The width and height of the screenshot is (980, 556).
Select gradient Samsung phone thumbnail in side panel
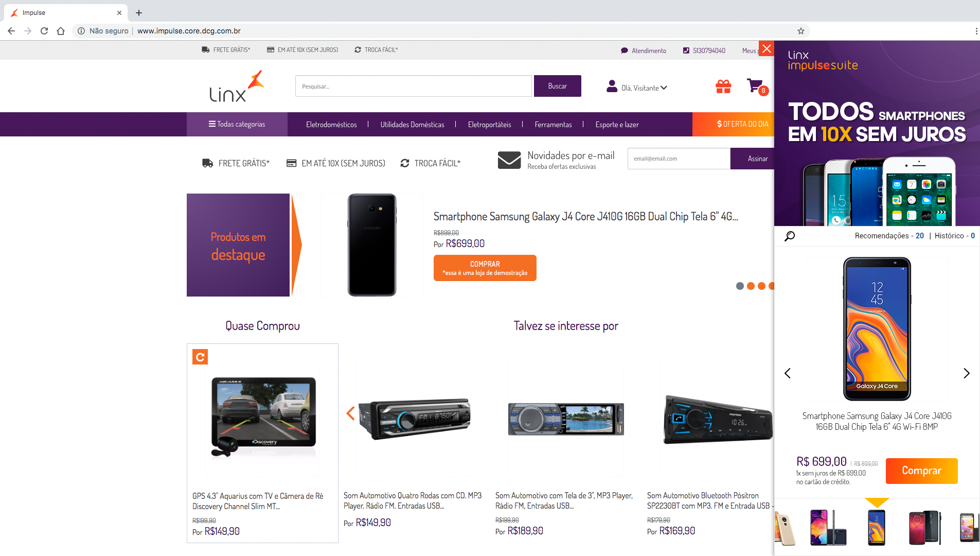[828, 528]
